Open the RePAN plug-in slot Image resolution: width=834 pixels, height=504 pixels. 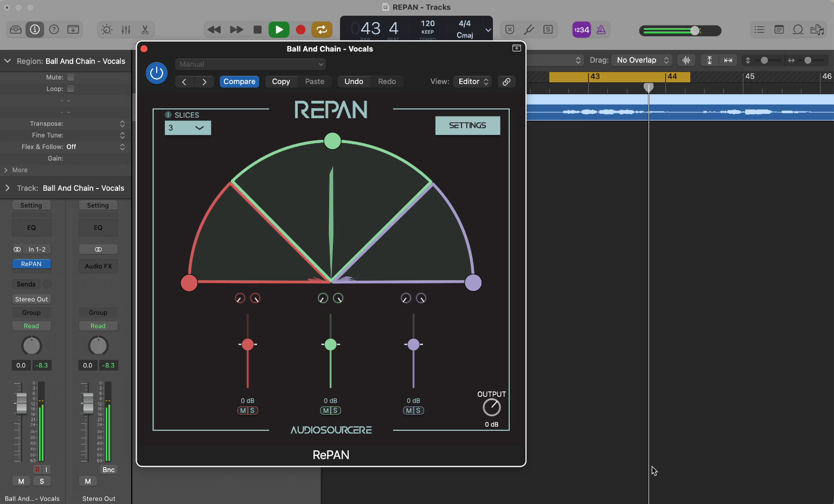click(x=31, y=264)
